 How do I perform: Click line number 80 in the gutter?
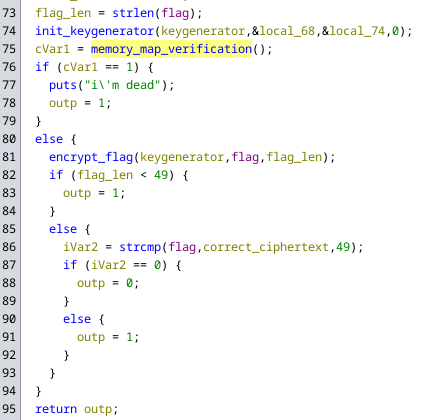(x=9, y=139)
